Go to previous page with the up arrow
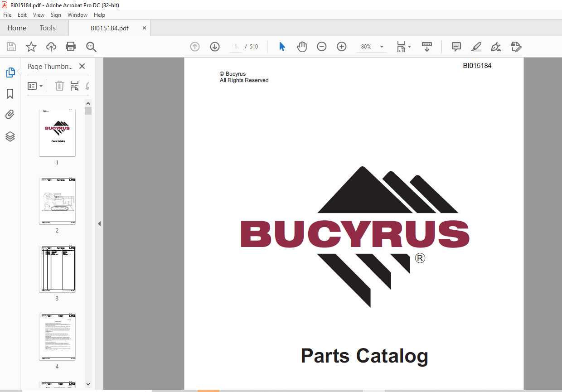 [195, 47]
